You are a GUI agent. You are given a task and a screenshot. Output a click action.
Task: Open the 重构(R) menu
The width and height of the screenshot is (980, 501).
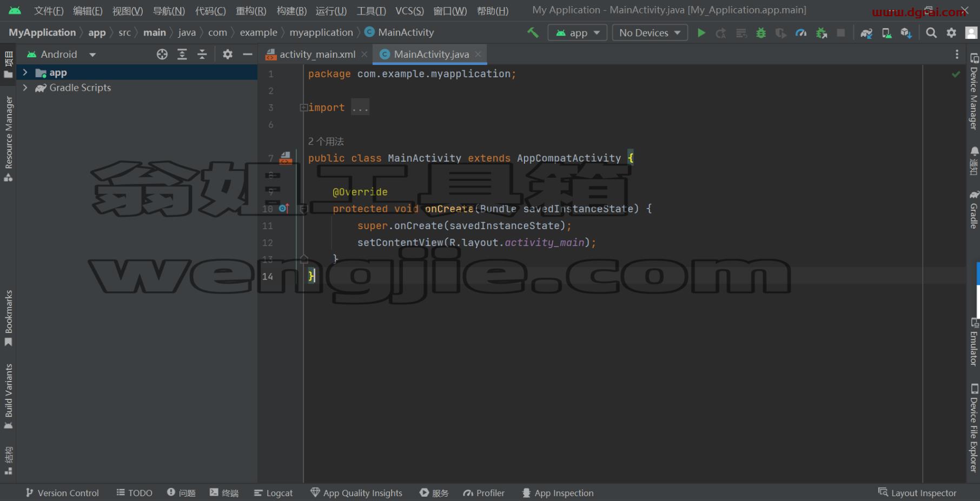point(251,11)
